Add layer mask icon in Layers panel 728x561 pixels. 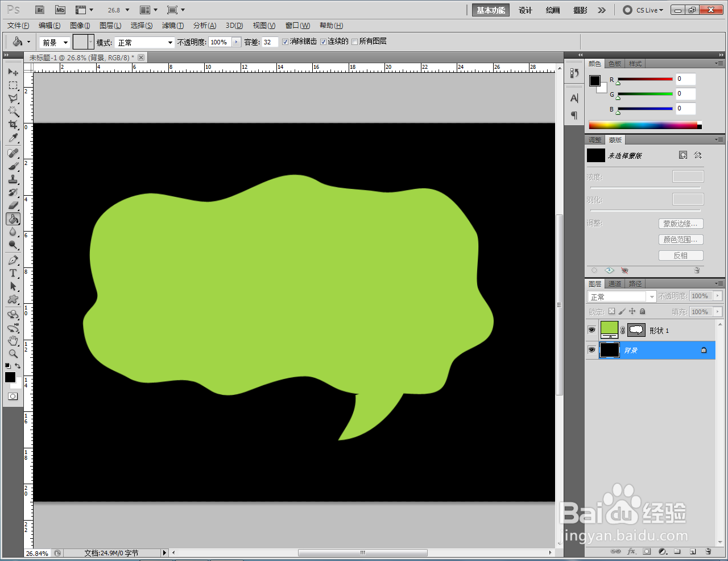pos(647,551)
